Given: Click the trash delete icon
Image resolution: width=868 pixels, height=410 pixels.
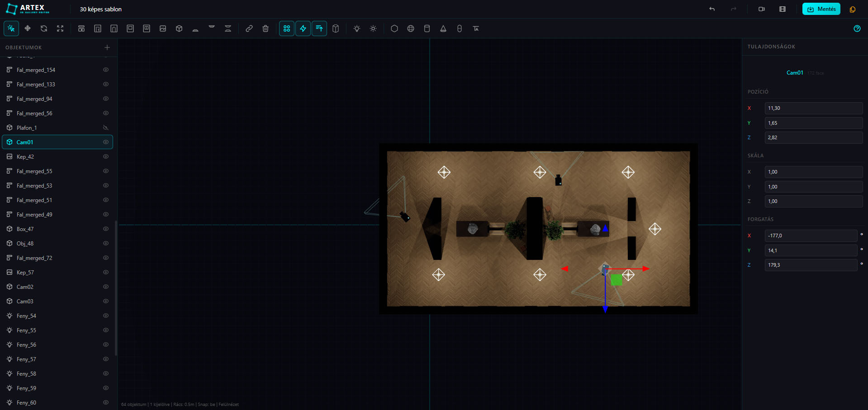Looking at the screenshot, I should point(266,28).
